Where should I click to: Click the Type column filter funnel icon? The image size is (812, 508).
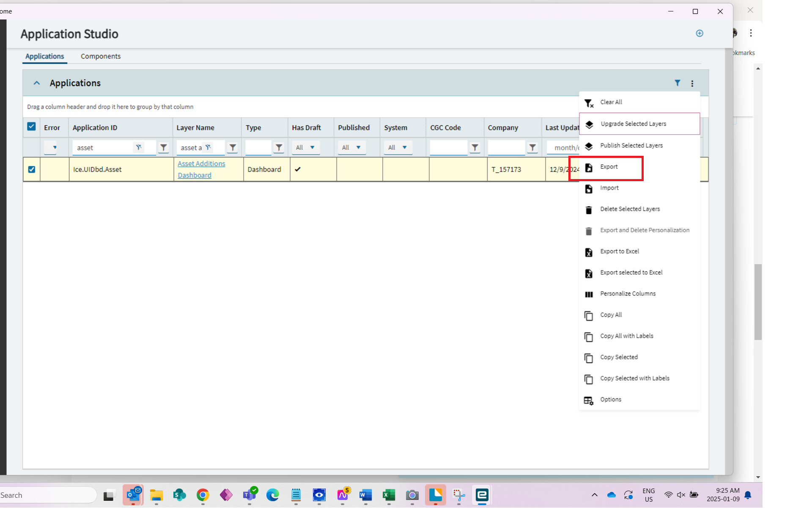coord(279,147)
